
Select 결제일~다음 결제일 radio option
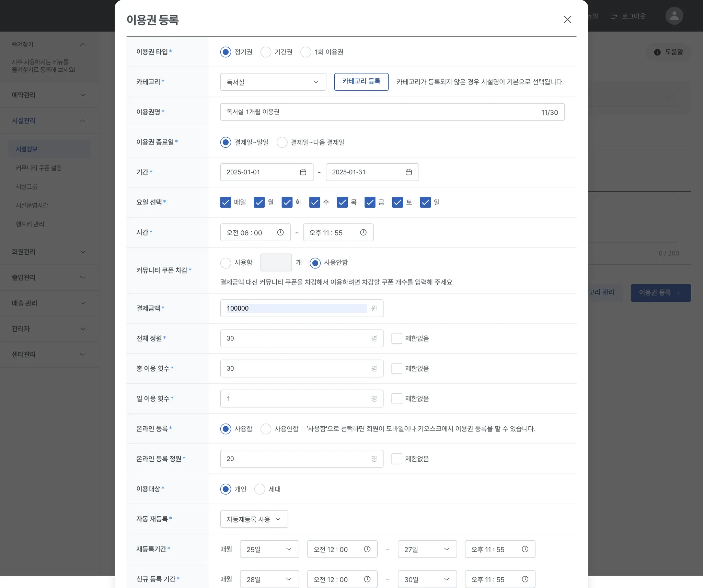tap(282, 142)
